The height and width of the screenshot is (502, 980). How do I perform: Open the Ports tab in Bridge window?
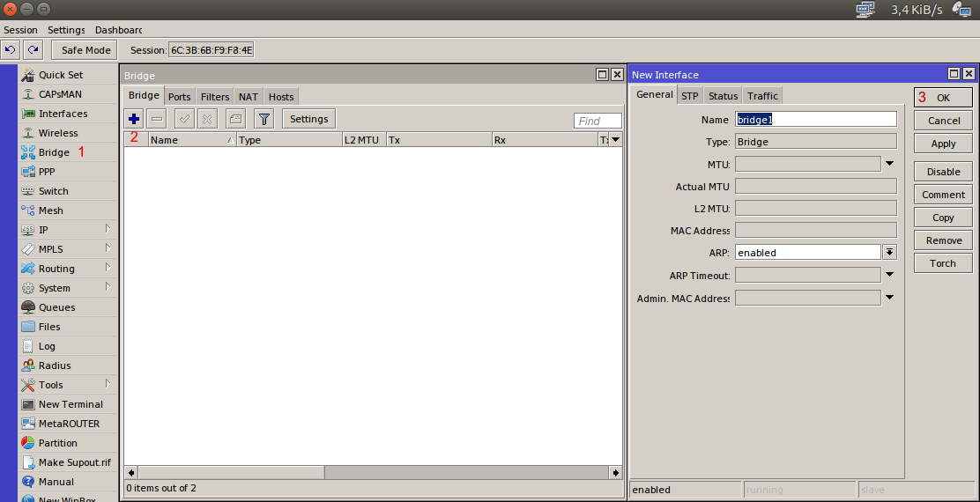(x=179, y=97)
